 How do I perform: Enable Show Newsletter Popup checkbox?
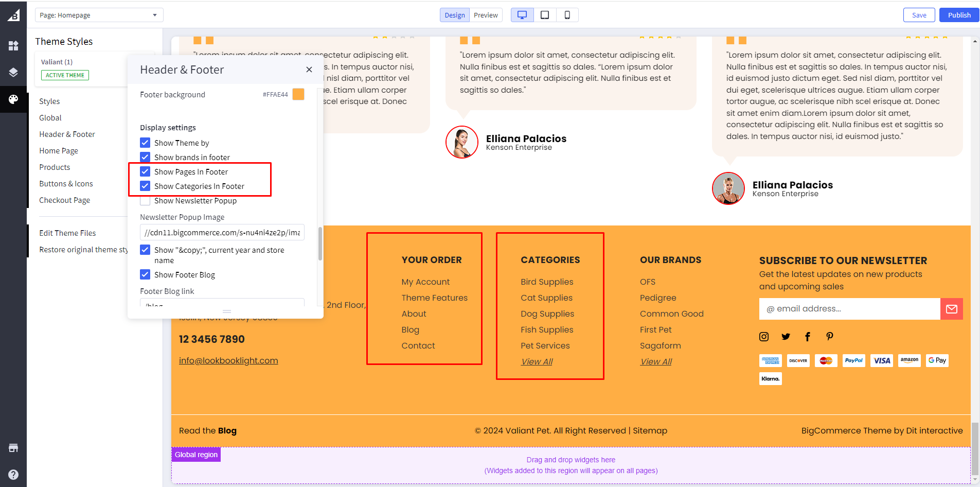pos(145,200)
